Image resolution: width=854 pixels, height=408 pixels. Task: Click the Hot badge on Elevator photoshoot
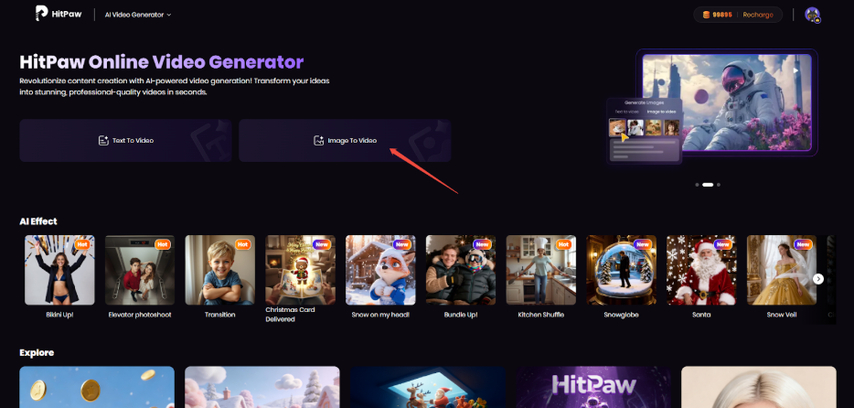coord(162,245)
